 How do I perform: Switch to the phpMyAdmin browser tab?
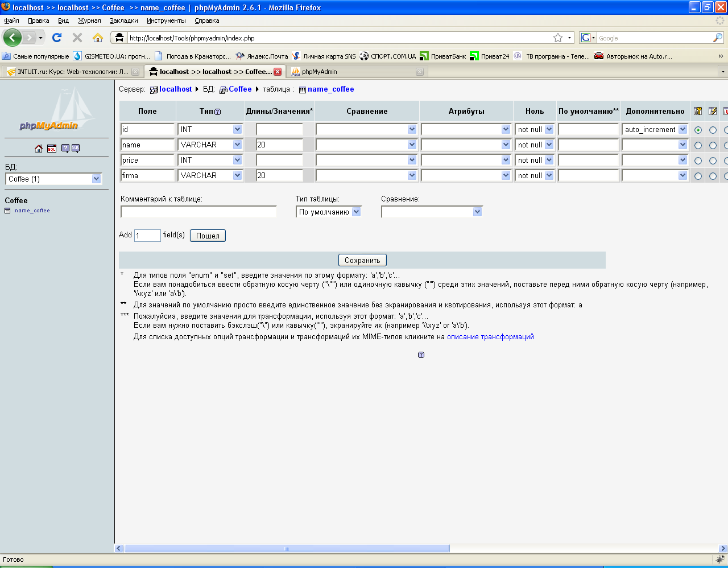[x=357, y=72]
